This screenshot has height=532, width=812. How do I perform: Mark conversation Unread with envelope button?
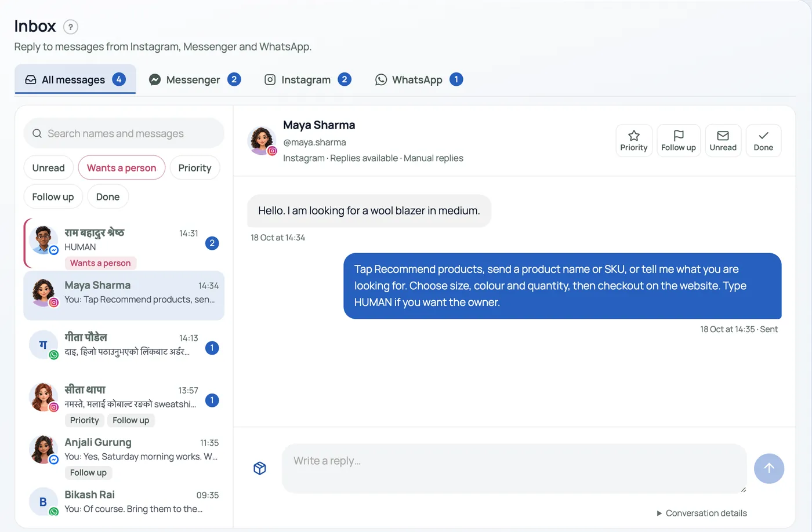click(x=723, y=141)
